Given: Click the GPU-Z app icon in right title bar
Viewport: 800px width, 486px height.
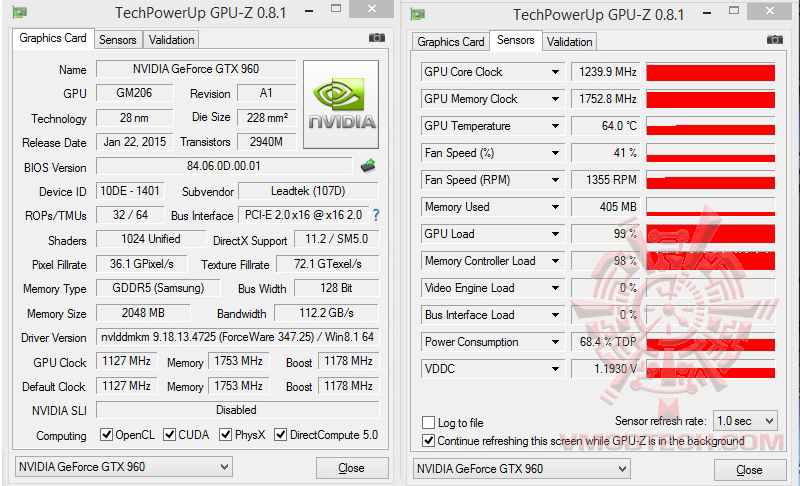Looking at the screenshot, I should [x=417, y=14].
